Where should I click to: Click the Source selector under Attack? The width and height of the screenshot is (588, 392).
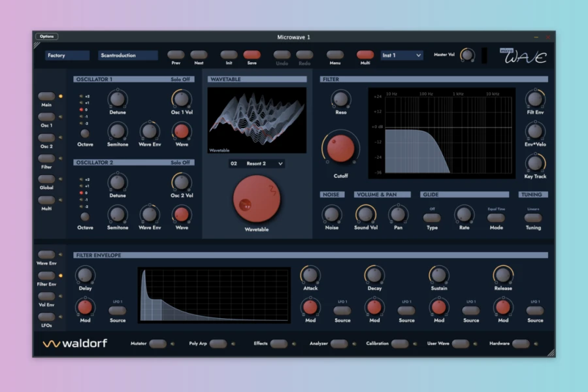(342, 310)
